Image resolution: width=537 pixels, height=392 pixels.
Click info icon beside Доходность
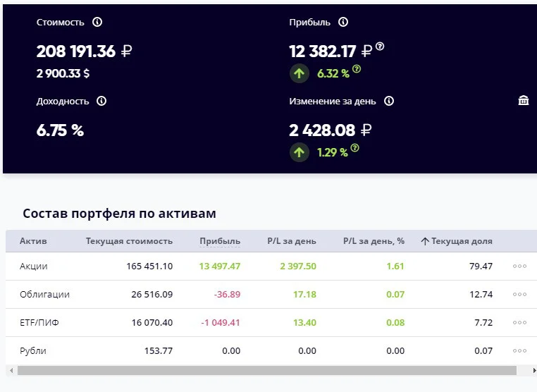tap(101, 101)
